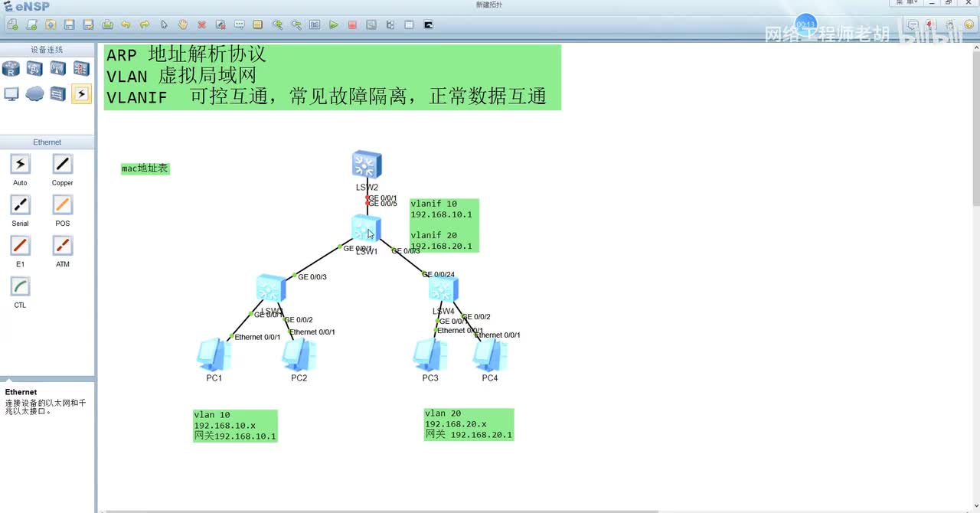
Task: Choose the CTL console cable
Action: click(x=20, y=286)
